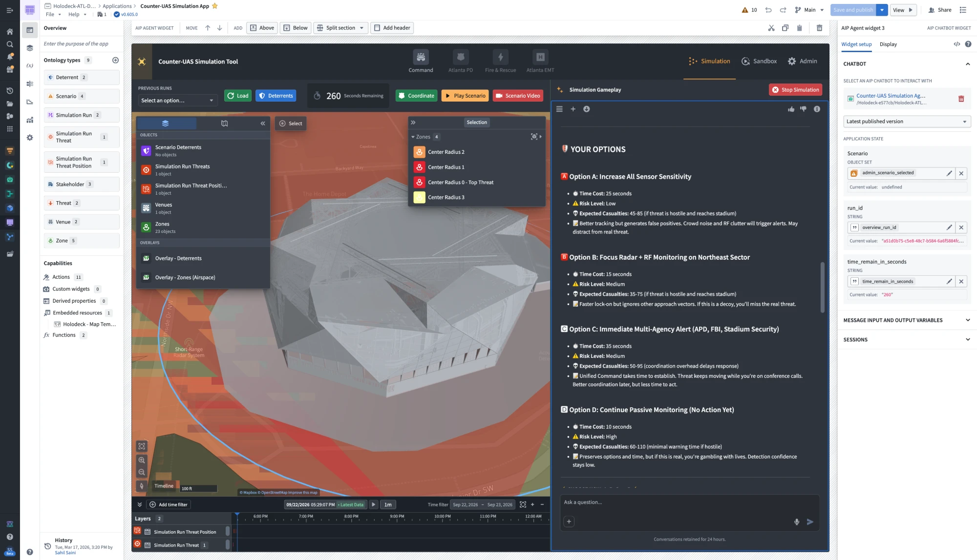Click the Ask a question input field
The image size is (977, 560).
689,502
